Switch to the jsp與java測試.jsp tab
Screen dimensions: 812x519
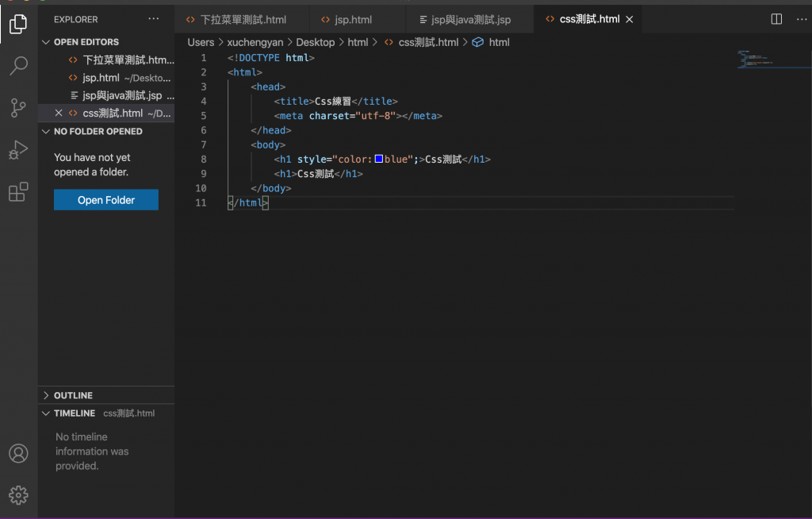click(469, 20)
